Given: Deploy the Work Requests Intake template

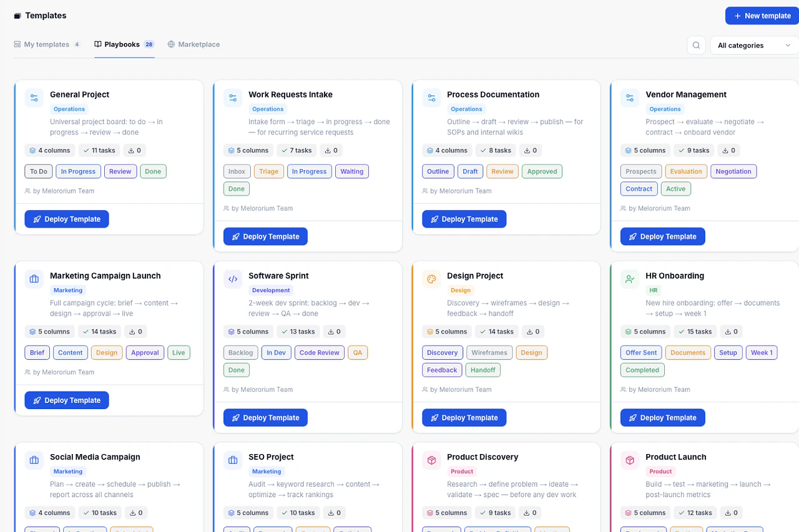Looking at the screenshot, I should point(265,236).
